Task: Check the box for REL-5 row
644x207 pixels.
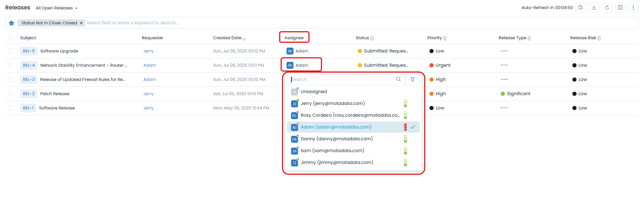Action: tap(10, 51)
